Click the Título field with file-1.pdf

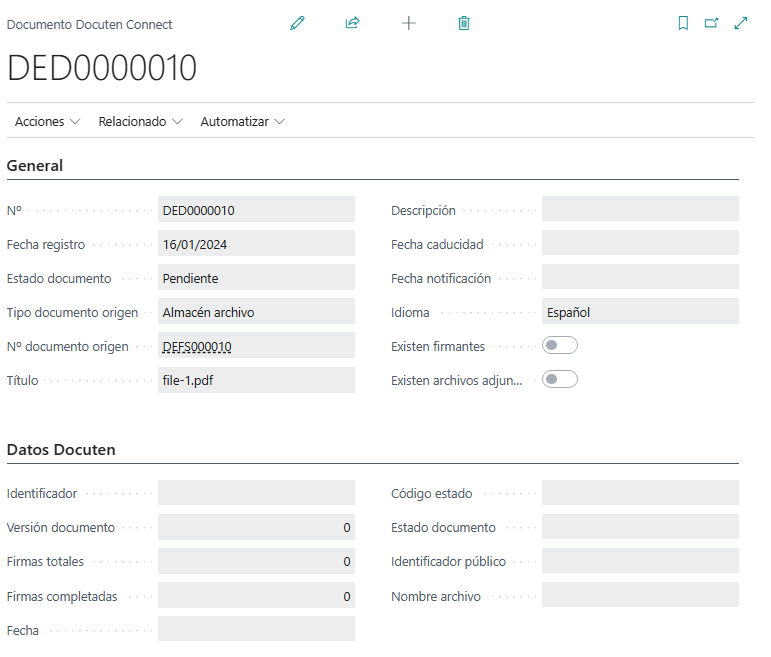click(x=256, y=380)
